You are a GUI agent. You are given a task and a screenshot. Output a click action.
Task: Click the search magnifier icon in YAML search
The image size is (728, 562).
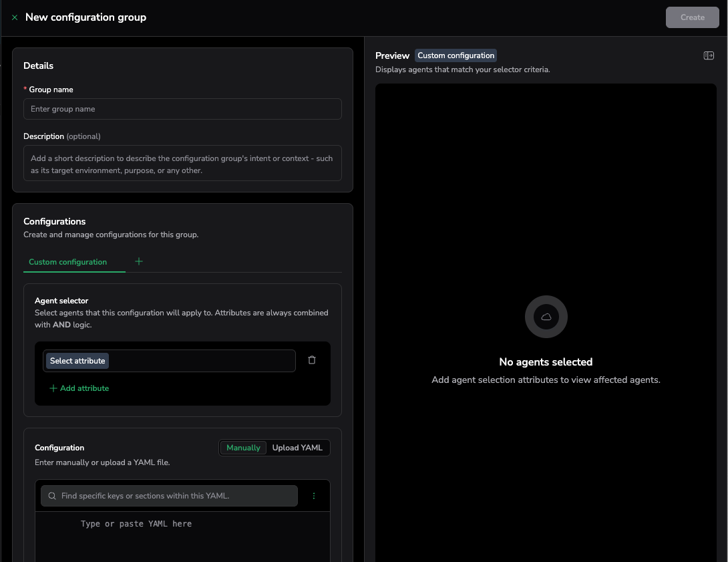[52, 496]
